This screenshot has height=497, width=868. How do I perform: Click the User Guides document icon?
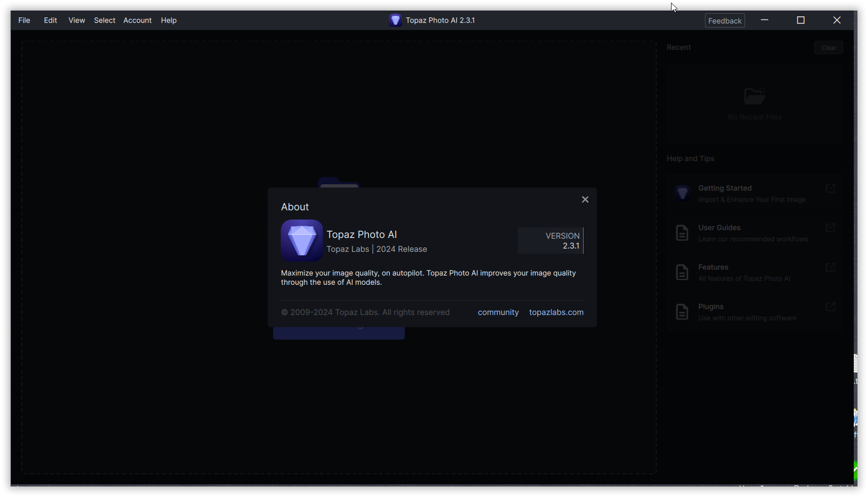tap(682, 233)
